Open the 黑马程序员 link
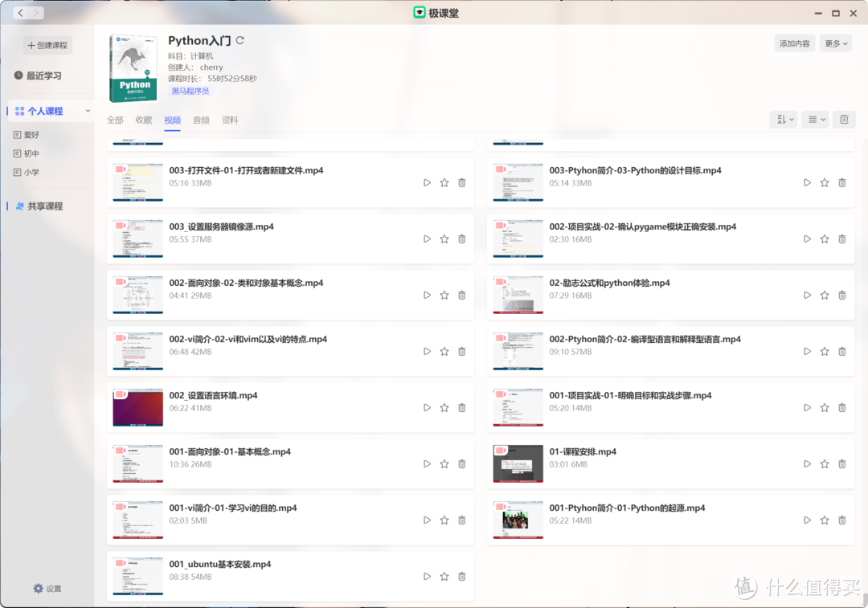 190,92
